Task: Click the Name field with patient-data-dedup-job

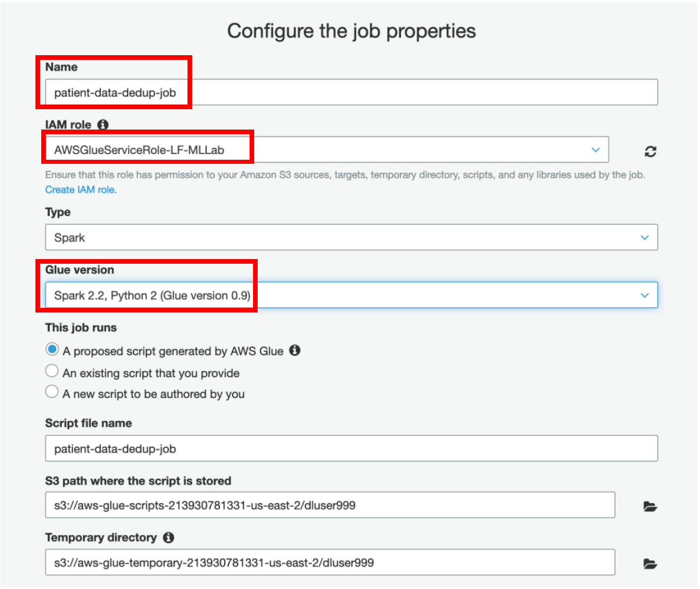Action: (352, 92)
